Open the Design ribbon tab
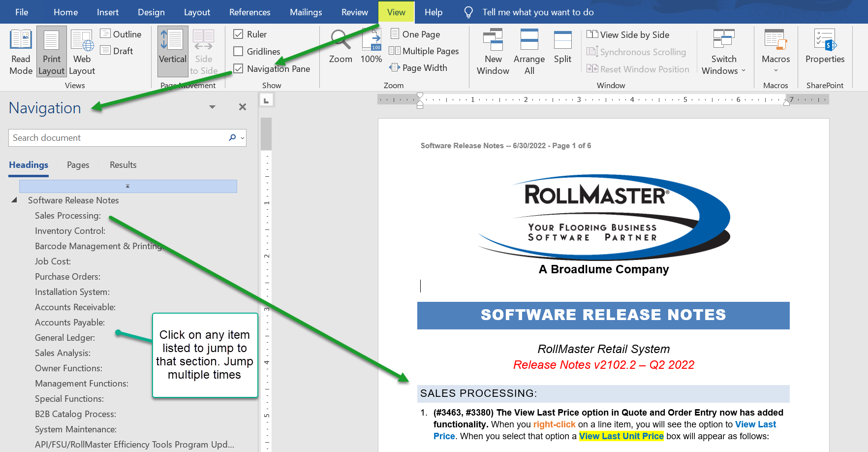This screenshot has height=452, width=868. click(x=151, y=12)
